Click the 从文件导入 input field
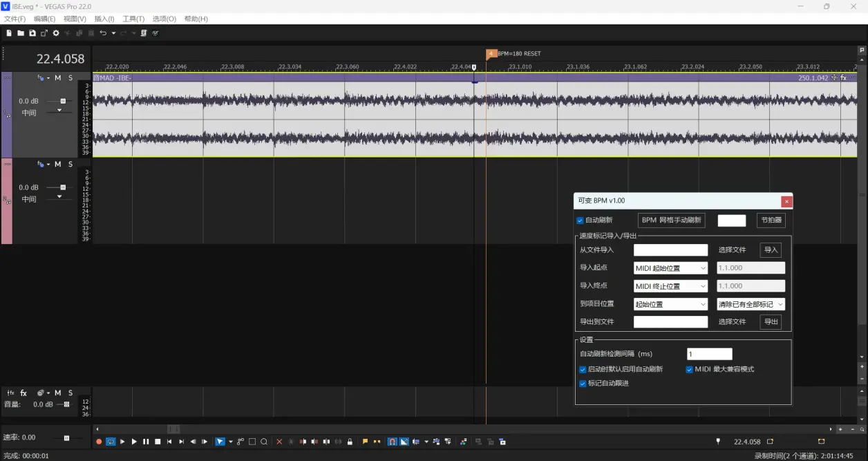The image size is (868, 461). pyautogui.click(x=671, y=250)
